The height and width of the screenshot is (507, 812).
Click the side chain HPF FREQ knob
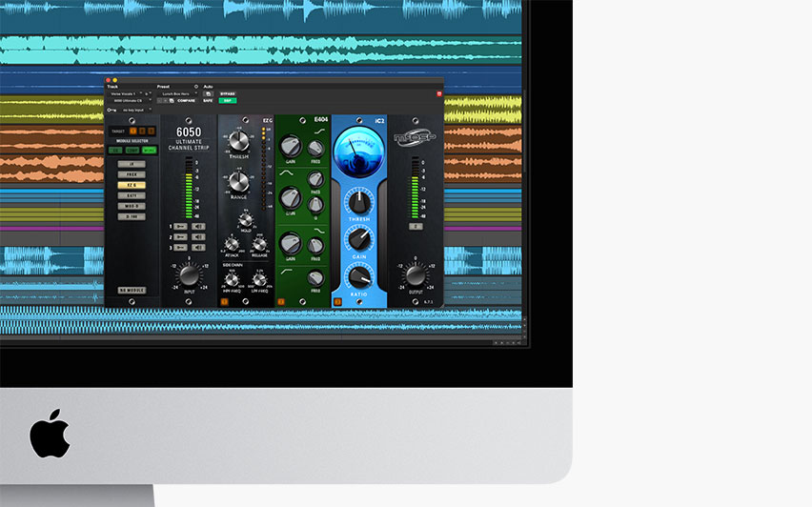pyautogui.click(x=232, y=279)
